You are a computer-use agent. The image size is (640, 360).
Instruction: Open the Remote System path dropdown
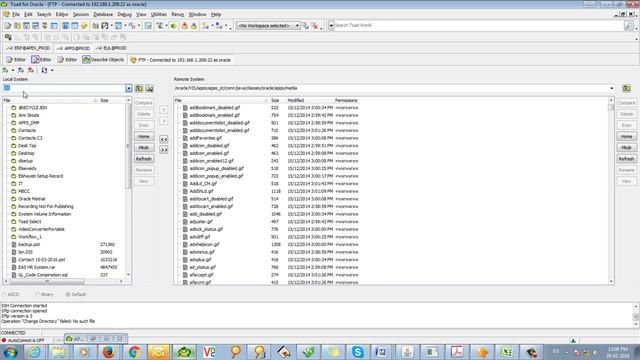611,88
